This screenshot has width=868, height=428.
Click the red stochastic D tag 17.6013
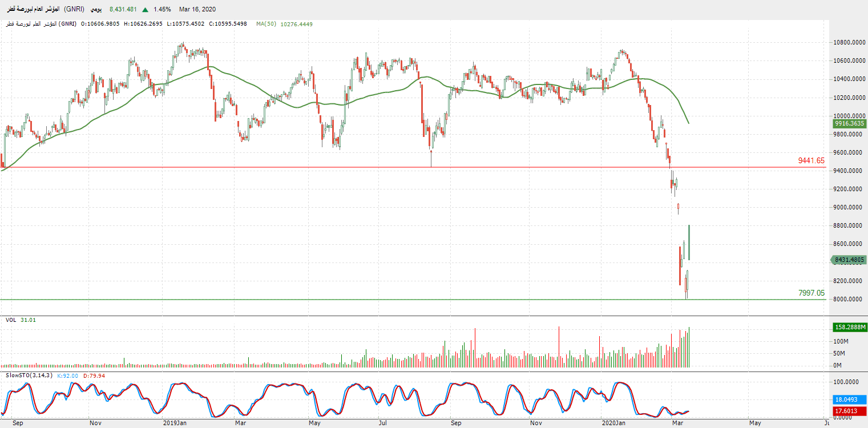(x=850, y=411)
